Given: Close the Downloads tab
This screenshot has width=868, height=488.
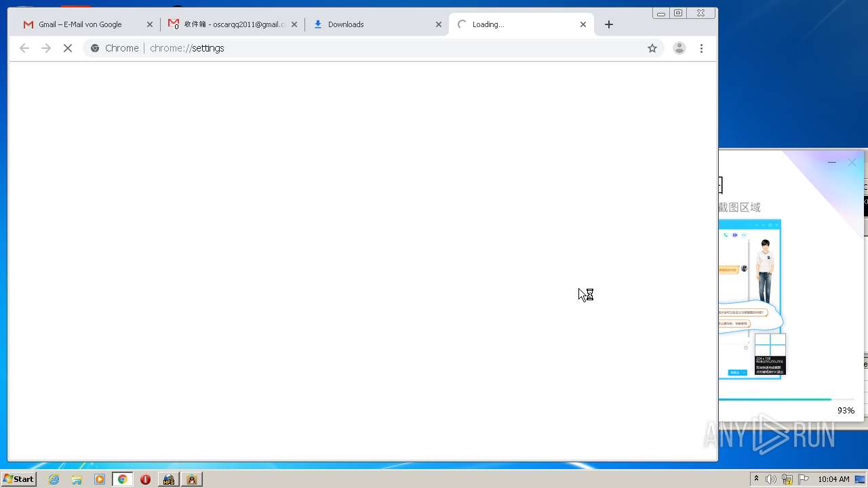Looking at the screenshot, I should click(439, 24).
